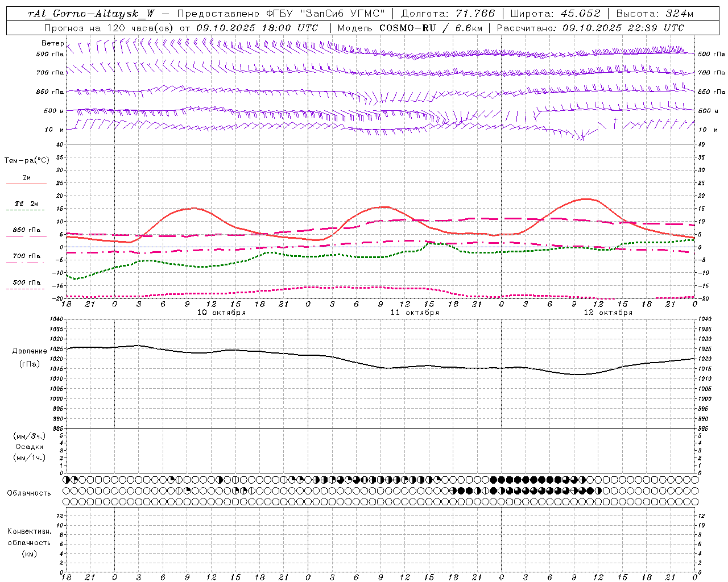
Task: Click the "Ветер" wind section label
Action: click(53, 43)
